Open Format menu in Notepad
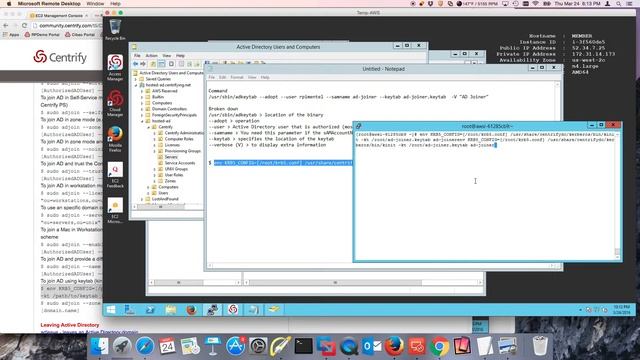This screenshot has width=640, height=360. 237,77
